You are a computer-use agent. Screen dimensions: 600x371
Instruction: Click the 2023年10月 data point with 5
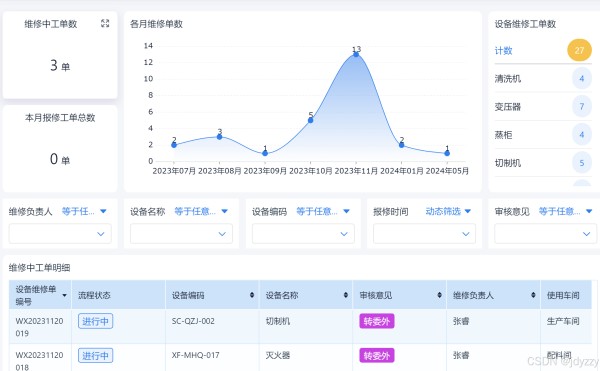310,120
